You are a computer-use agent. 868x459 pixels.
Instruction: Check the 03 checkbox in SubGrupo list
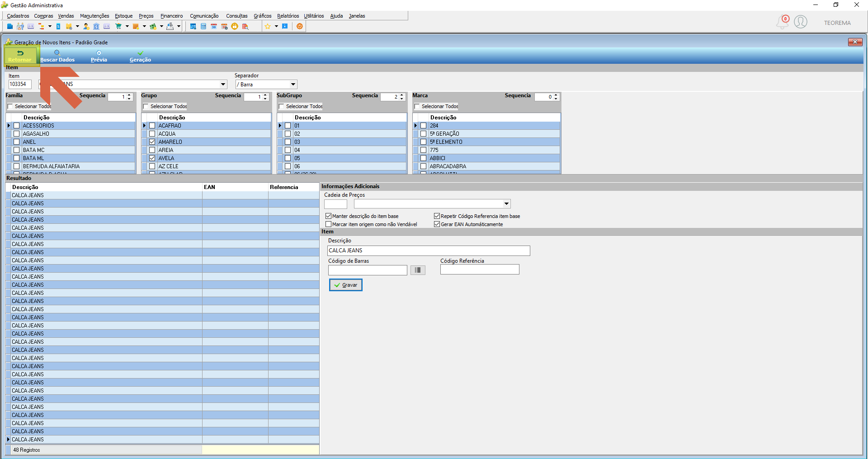pyautogui.click(x=288, y=142)
